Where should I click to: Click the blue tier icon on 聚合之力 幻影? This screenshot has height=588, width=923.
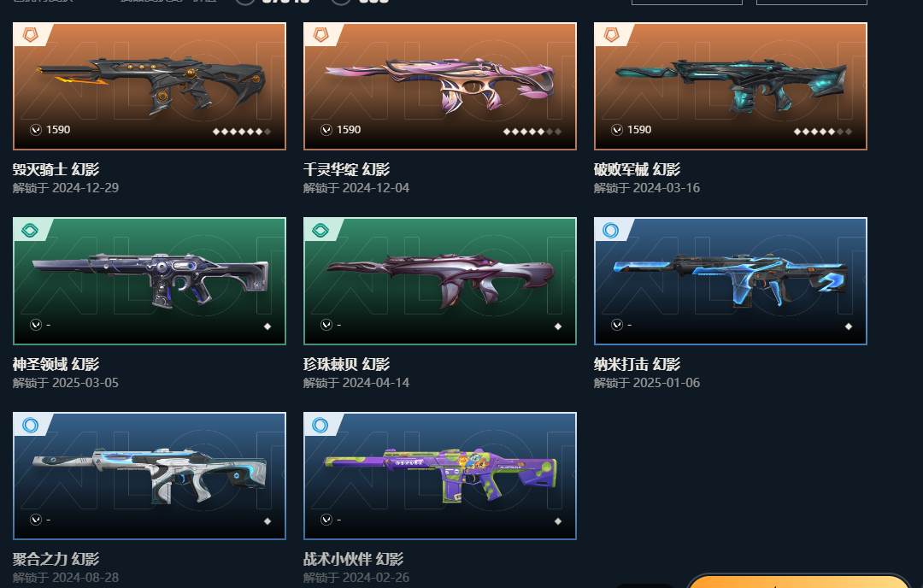pyautogui.click(x=30, y=425)
